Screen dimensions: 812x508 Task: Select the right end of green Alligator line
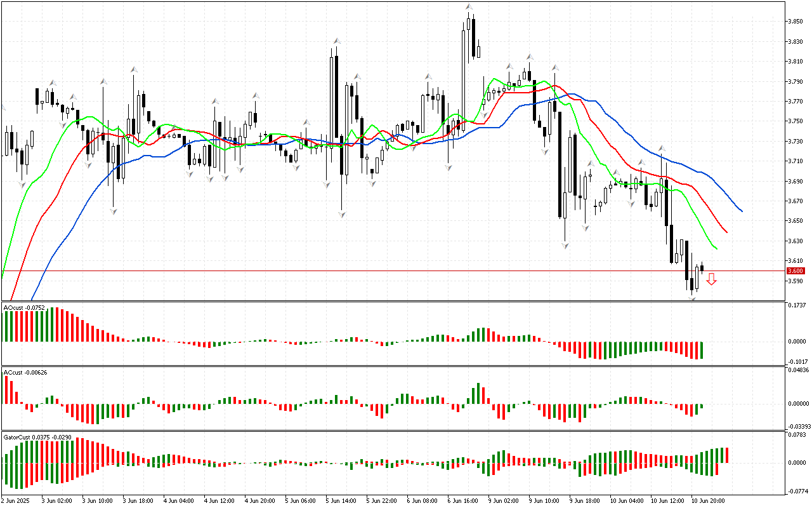click(717, 249)
